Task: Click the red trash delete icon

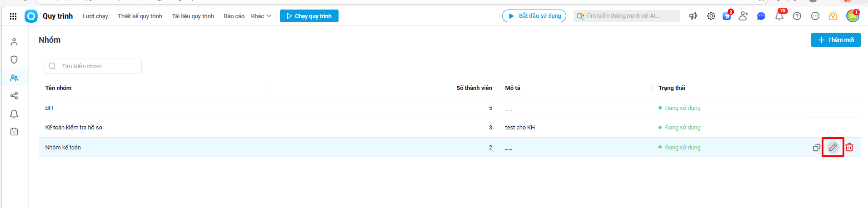Action: click(x=849, y=147)
